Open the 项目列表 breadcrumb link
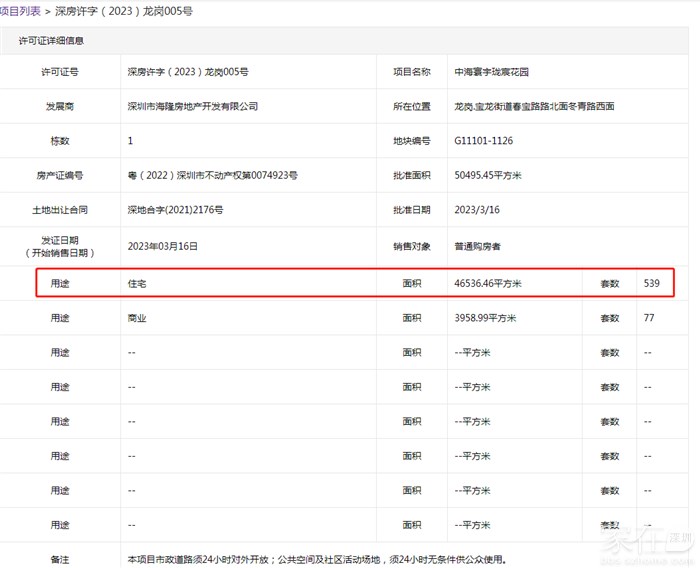 (20, 10)
